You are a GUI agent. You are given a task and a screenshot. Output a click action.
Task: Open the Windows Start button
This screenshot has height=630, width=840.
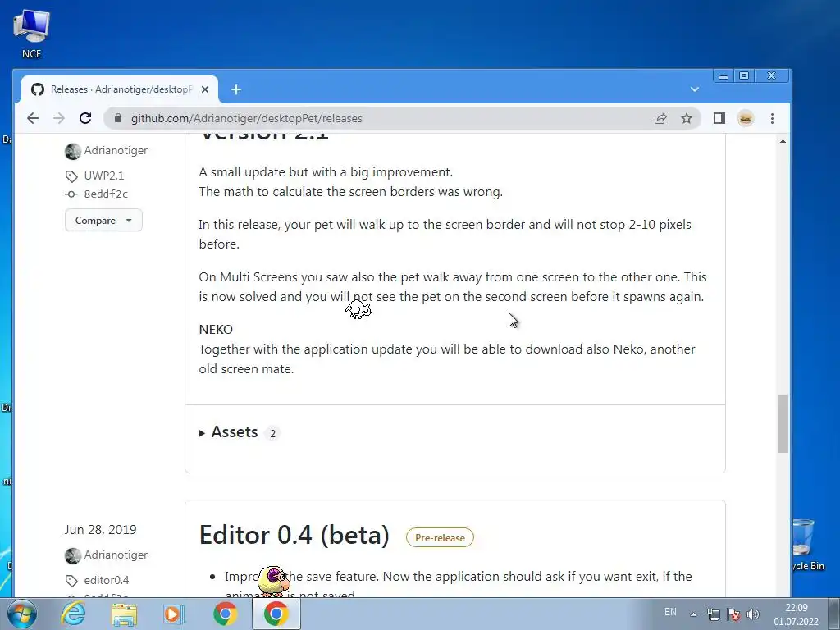coord(22,614)
